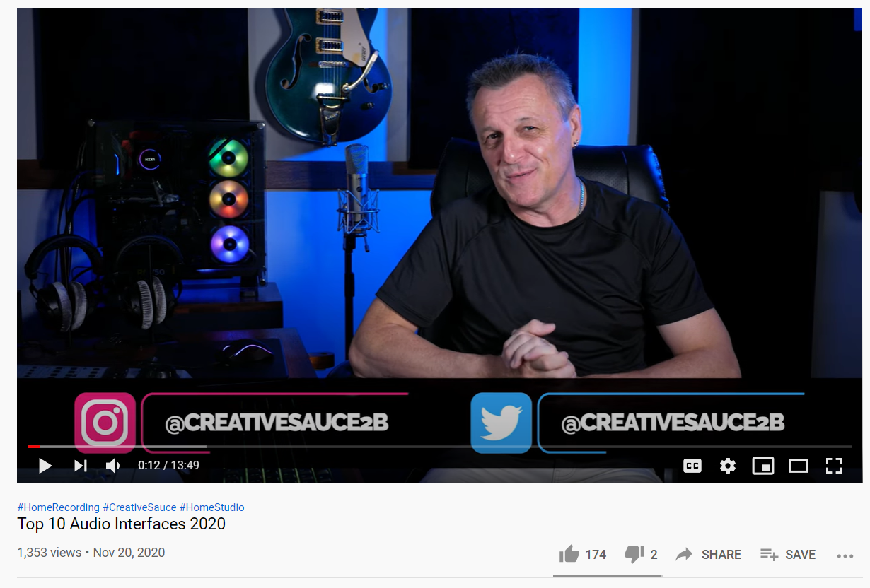Play the video

point(45,466)
